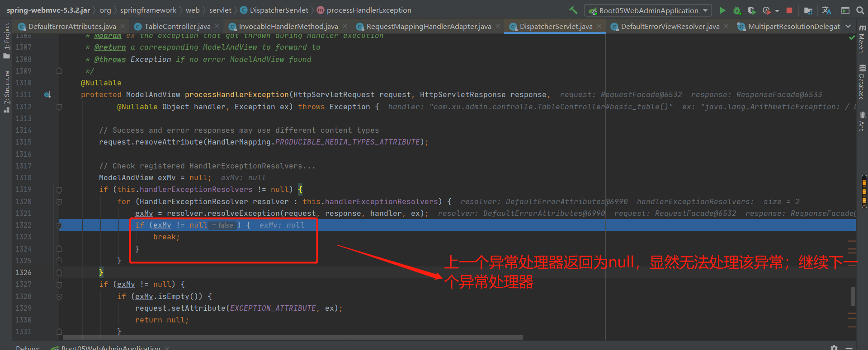Screen dimensions: 868x350
Task: Click the override gutter icon on line 1311
Action: [47, 95]
